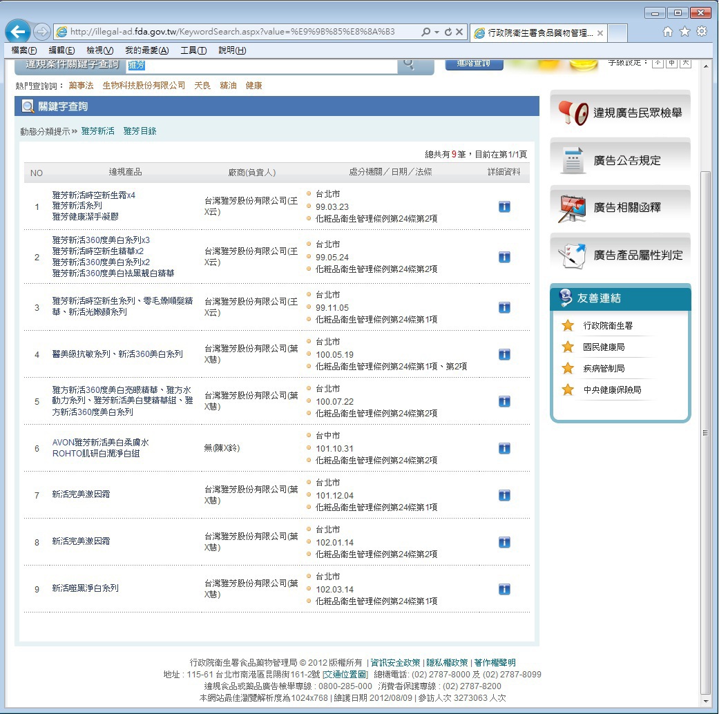Click the address bar search magnifier icon
The width and height of the screenshot is (728, 714).
[425, 32]
